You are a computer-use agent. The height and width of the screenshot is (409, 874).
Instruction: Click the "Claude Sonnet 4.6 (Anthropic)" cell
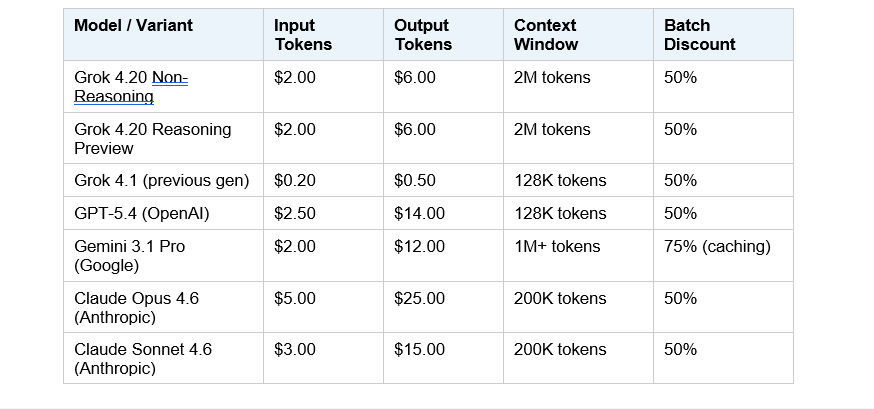point(143,359)
